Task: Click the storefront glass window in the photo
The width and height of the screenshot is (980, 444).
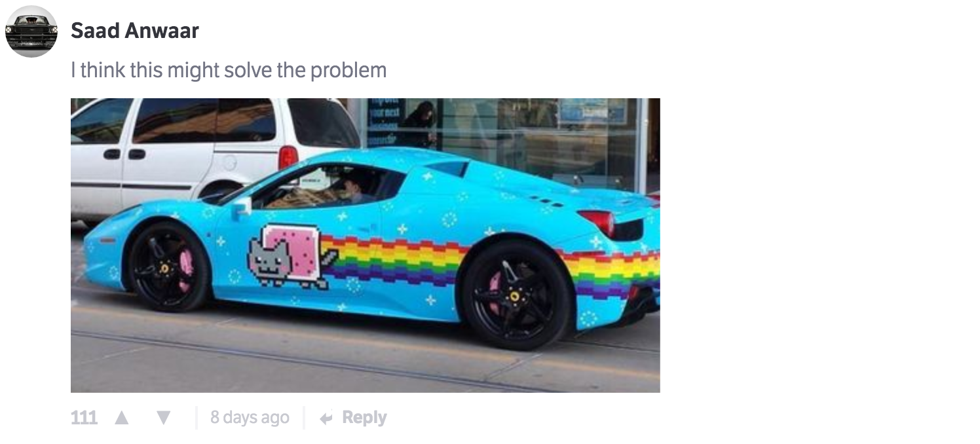Action: [x=504, y=141]
